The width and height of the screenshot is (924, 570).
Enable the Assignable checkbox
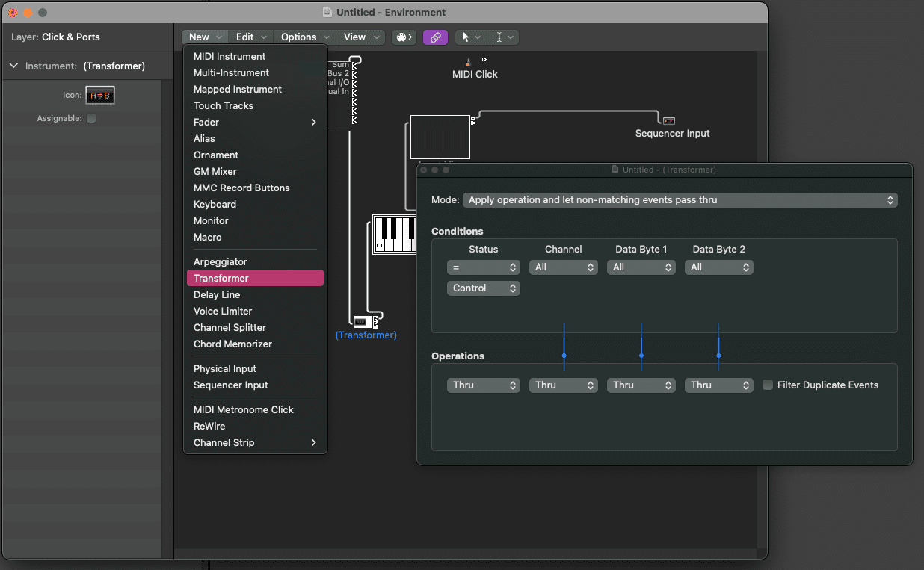click(x=91, y=118)
